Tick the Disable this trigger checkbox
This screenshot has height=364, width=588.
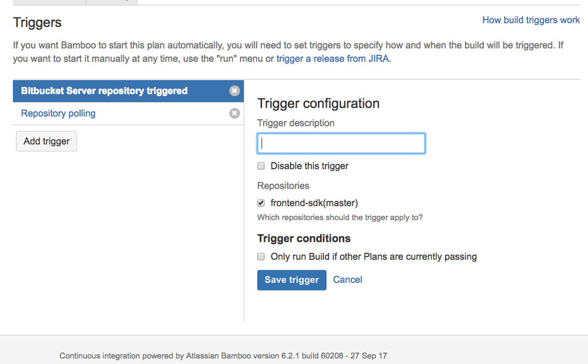261,166
